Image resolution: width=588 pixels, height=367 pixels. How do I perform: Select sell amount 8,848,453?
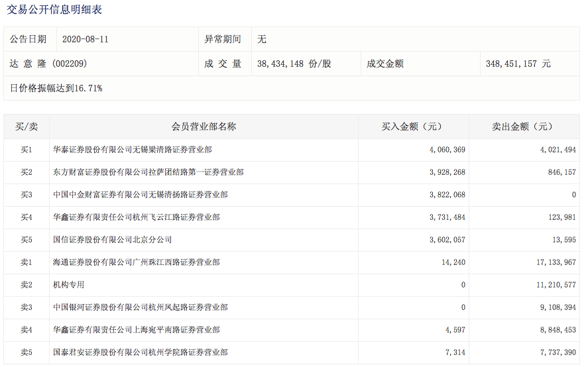pyautogui.click(x=558, y=330)
